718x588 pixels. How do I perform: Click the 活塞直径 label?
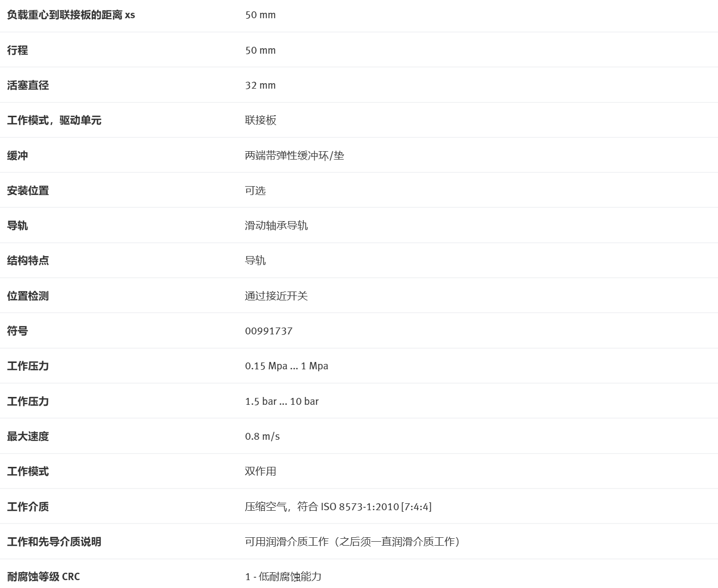click(x=28, y=86)
